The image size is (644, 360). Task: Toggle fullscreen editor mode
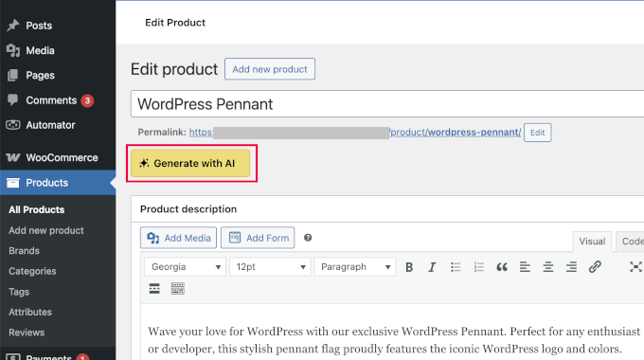tap(635, 267)
